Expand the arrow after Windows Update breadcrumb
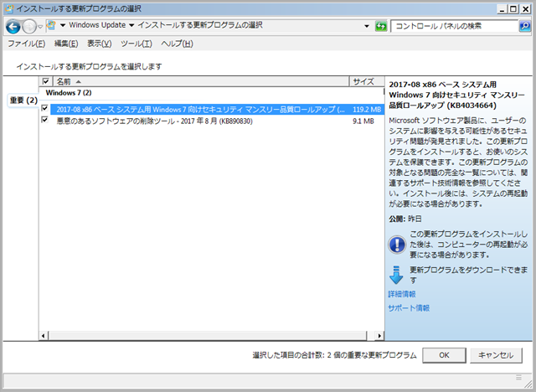The height and width of the screenshot is (392, 536). (x=131, y=25)
